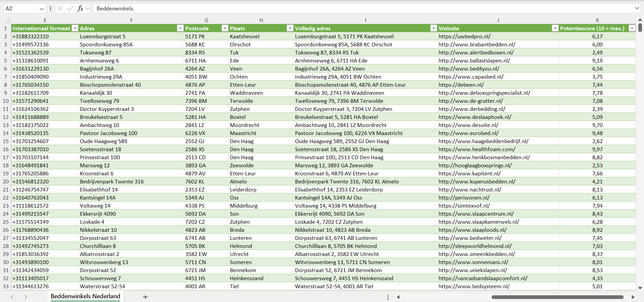Click horizontal scroll left arrow
The image size is (644, 302).
click(x=398, y=297)
